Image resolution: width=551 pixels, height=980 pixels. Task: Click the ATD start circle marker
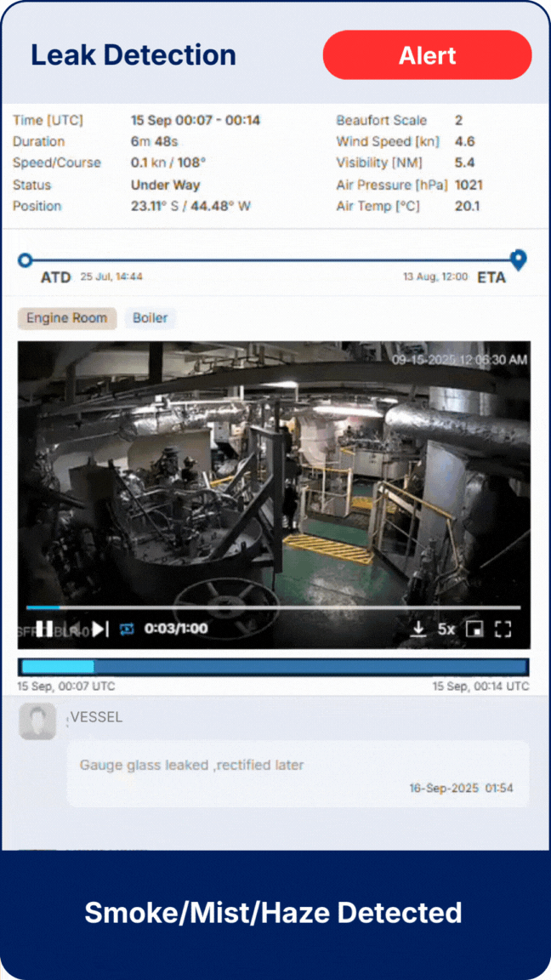coord(26,259)
